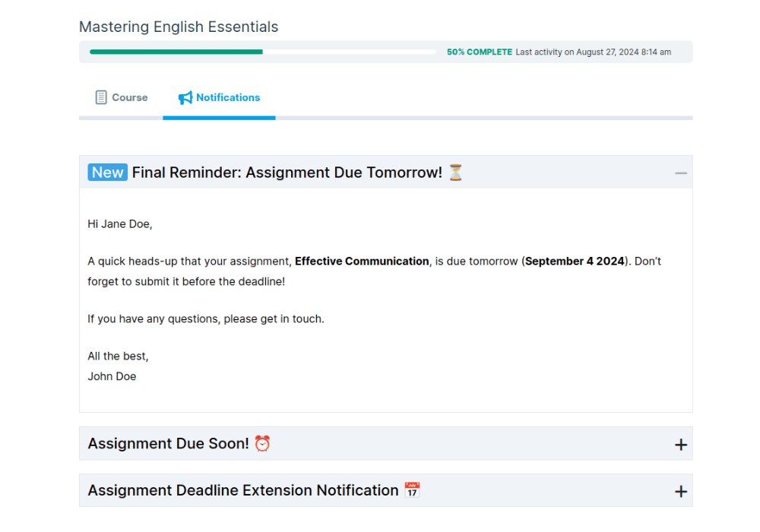
Task: Click the Notifications megaphone icon
Action: click(x=185, y=98)
